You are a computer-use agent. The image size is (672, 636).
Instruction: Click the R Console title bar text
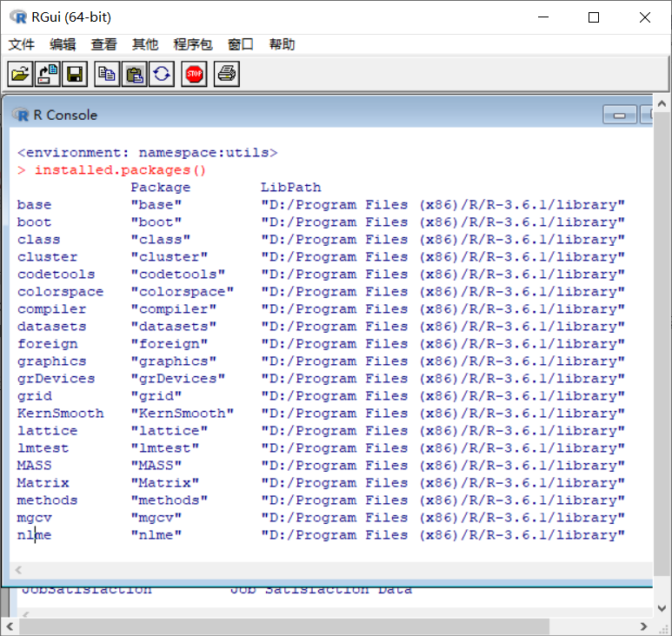coord(65,115)
